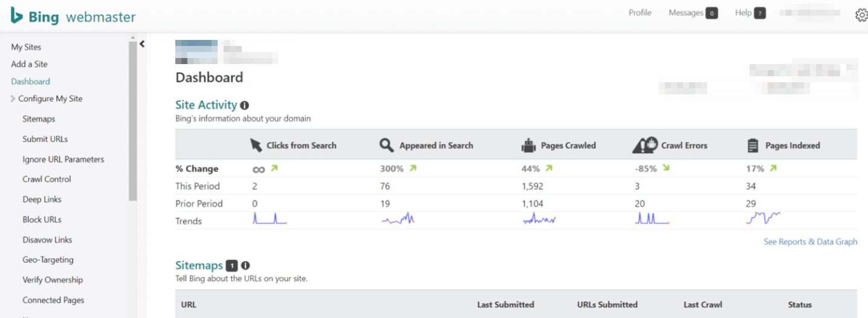Collapse the sidebar with the arrow icon
The image size is (868, 318).
pyautogui.click(x=142, y=44)
